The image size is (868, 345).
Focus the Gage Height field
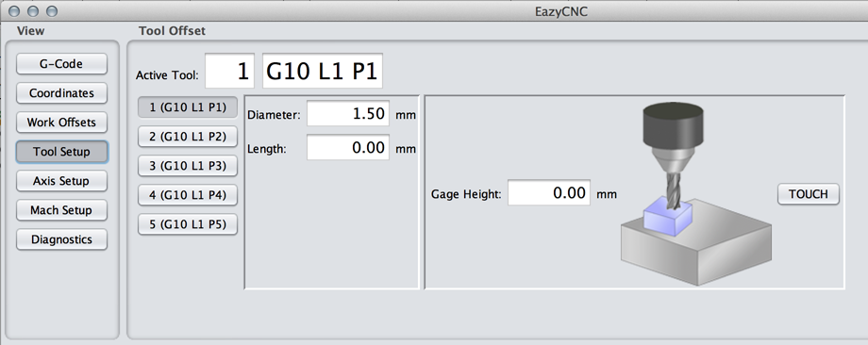[549, 193]
